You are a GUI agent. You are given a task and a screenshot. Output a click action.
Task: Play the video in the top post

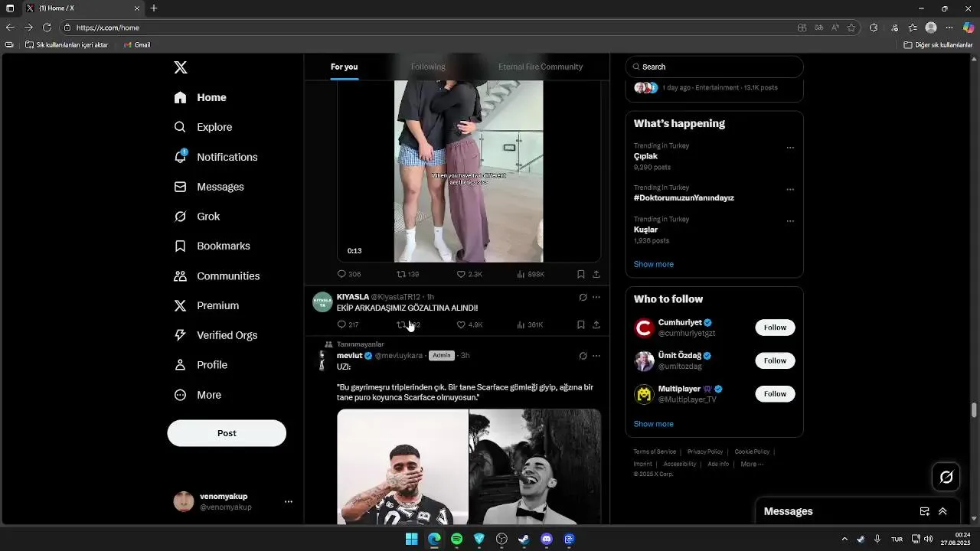(469, 171)
